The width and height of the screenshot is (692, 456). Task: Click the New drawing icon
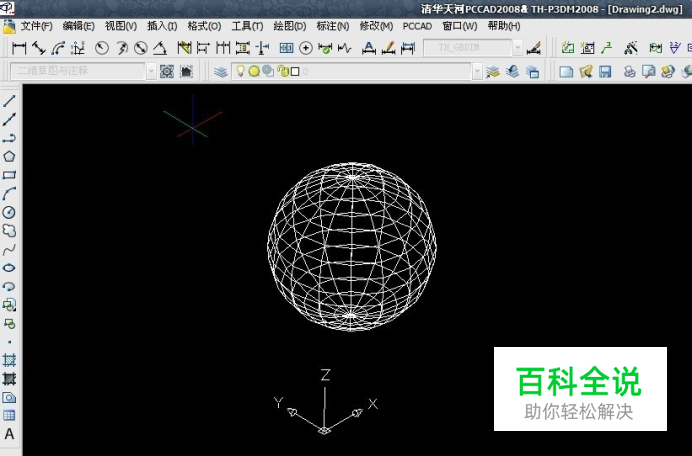566,72
